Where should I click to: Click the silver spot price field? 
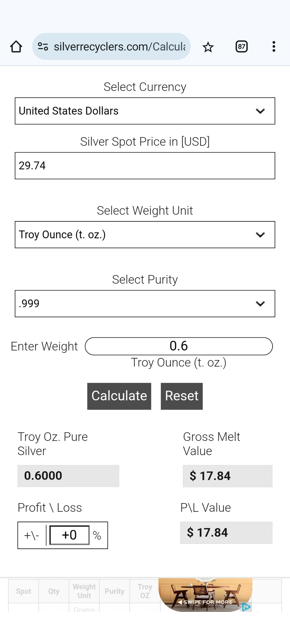pos(145,166)
